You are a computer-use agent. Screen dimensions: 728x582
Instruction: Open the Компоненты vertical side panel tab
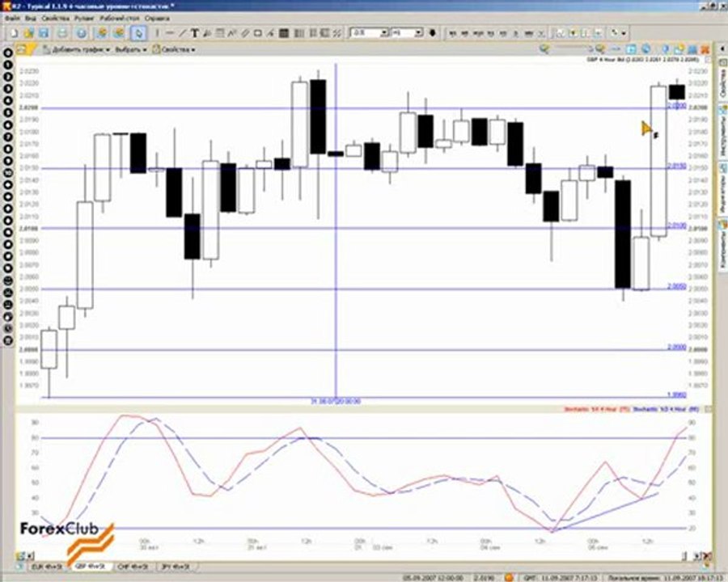coord(723,246)
